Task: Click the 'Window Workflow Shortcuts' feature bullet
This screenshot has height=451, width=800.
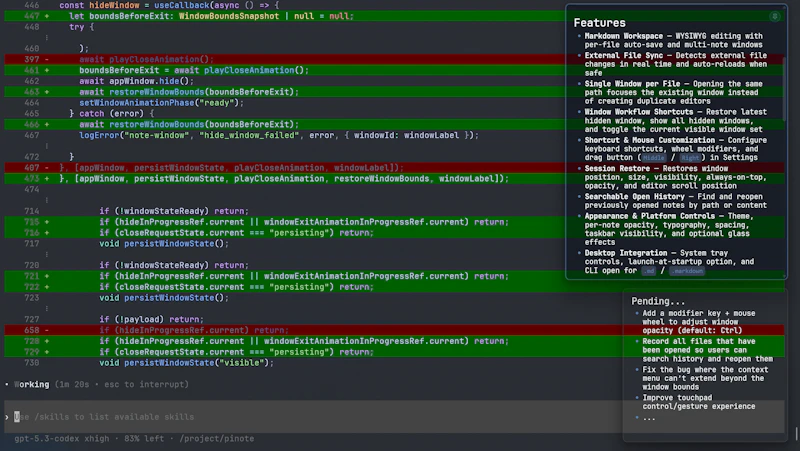Action: pyautogui.click(x=676, y=120)
